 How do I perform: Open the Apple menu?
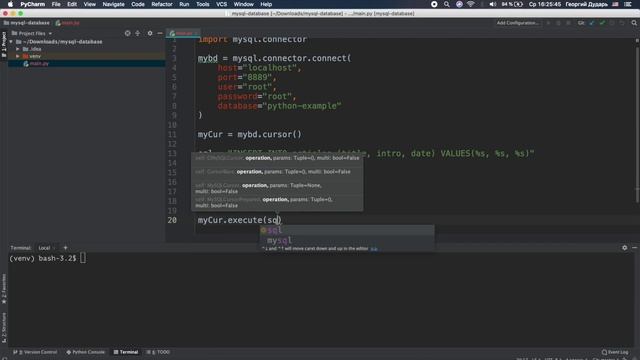coord(10,4)
